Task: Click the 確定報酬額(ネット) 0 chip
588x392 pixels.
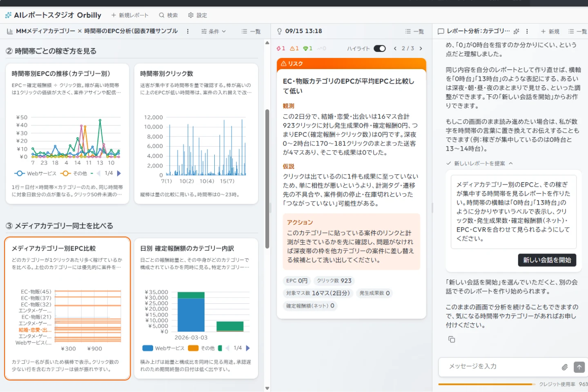Action: (310, 306)
